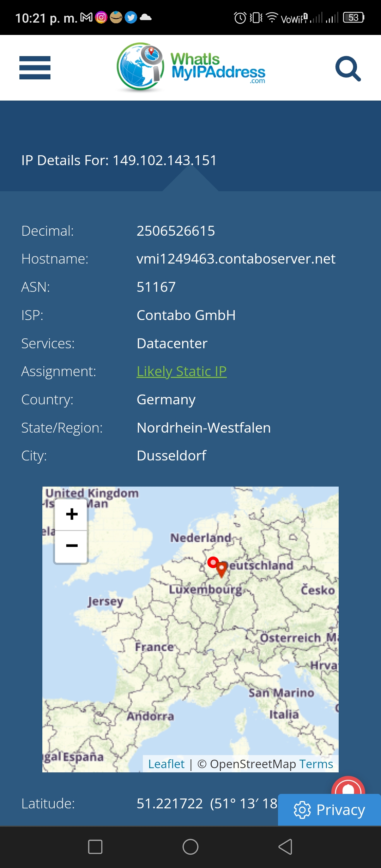The image size is (381, 868).
Task: Click the red map pin marker
Action: [222, 570]
